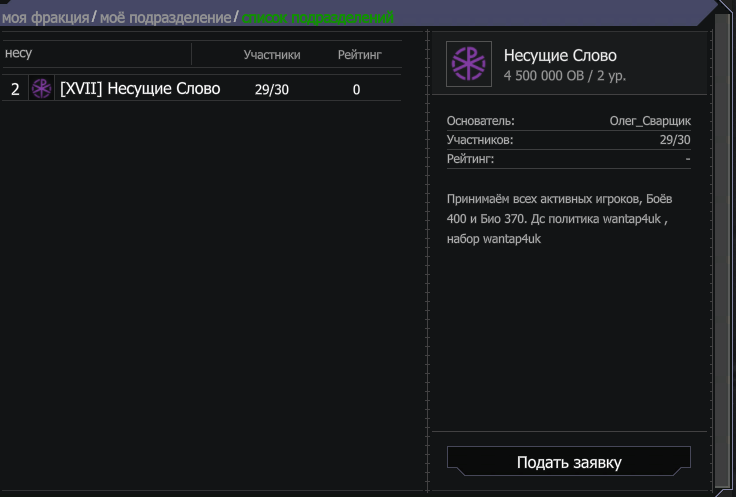This screenshot has height=497, width=736.
Task: Select the 'список подразделений' tab
Action: pyautogui.click(x=318, y=18)
